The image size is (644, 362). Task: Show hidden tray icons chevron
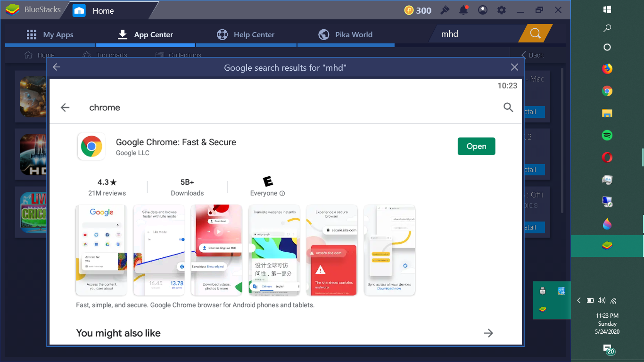tap(579, 300)
